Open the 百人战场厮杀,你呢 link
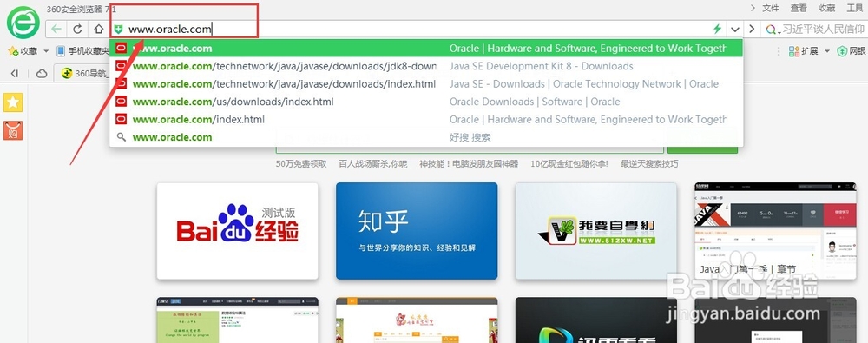The width and height of the screenshot is (868, 343). (372, 164)
